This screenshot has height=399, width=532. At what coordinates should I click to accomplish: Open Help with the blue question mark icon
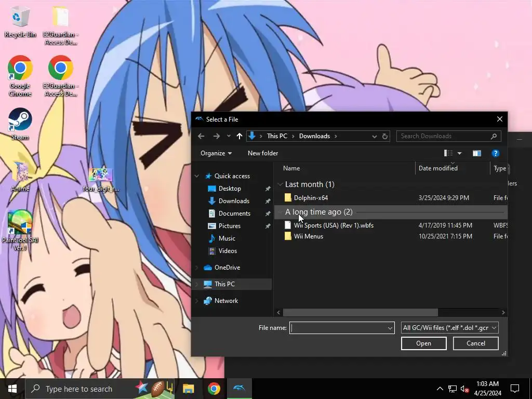click(x=495, y=153)
